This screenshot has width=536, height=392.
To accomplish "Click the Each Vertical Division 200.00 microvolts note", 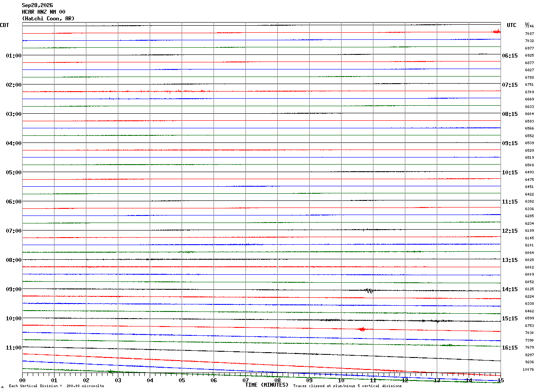I will pos(56,386).
